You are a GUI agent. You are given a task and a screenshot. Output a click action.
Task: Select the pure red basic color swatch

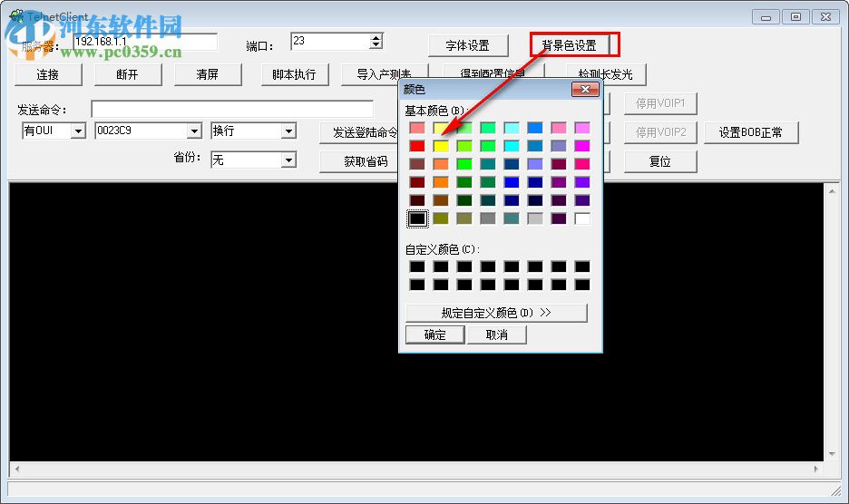point(417,146)
